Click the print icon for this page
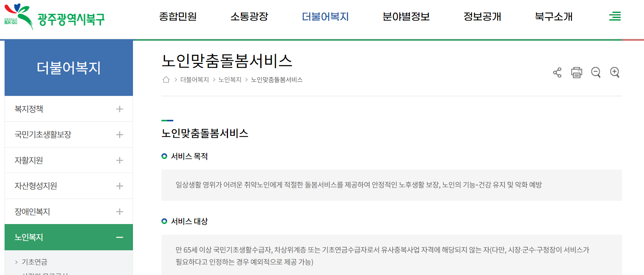 click(x=576, y=72)
